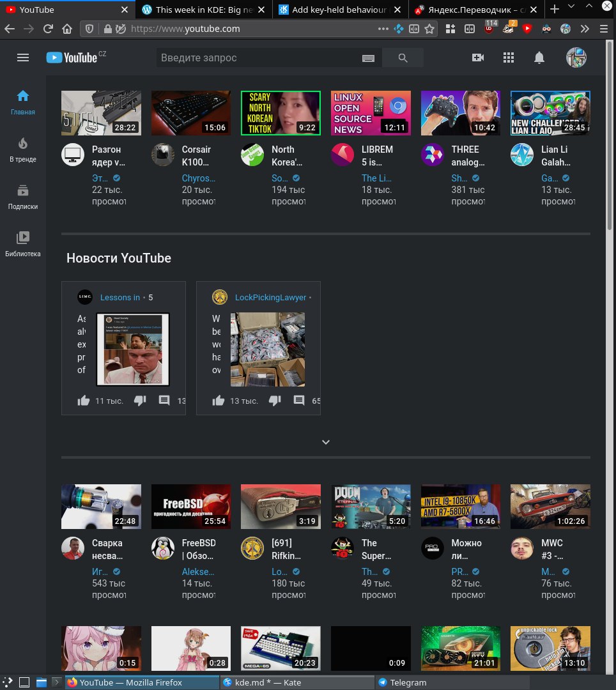
Task: Open the red shield extension icon
Action: pos(527,29)
